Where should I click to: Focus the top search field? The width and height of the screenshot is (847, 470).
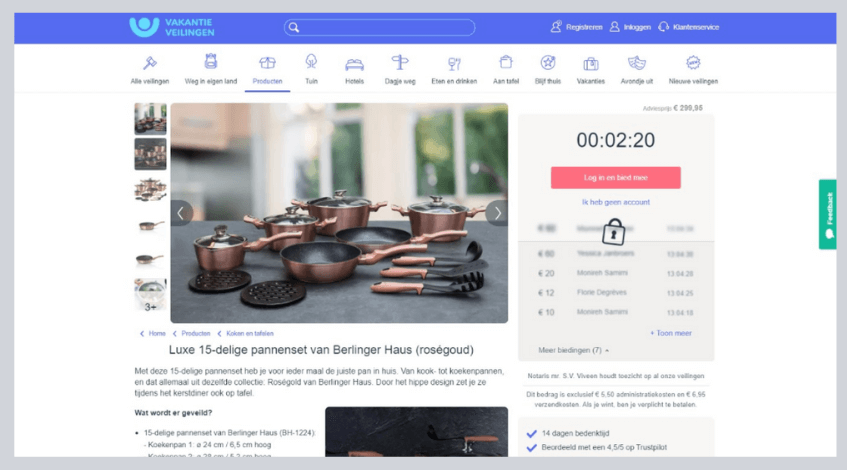[379, 27]
